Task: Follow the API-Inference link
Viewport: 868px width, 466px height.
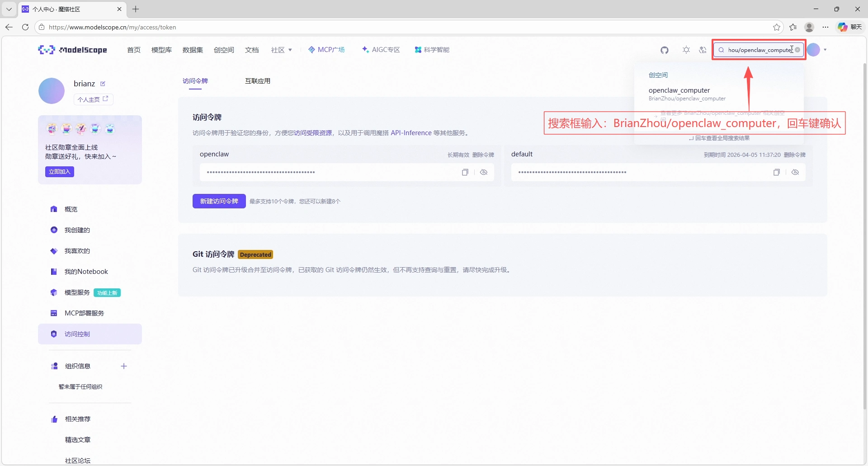Action: (411, 133)
